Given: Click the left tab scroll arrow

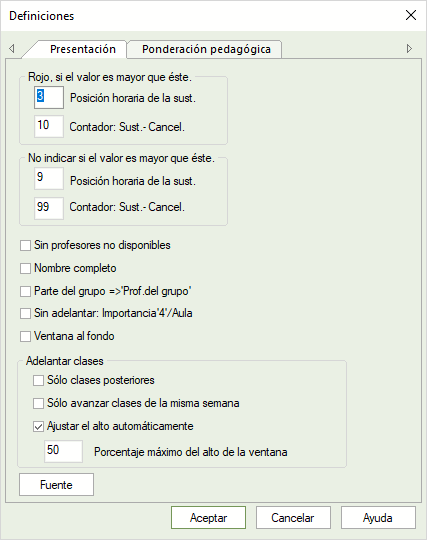Looking at the screenshot, I should tap(12, 48).
